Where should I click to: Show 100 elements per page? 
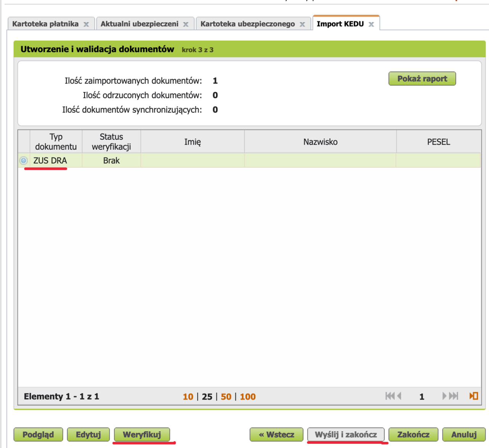[x=248, y=397]
